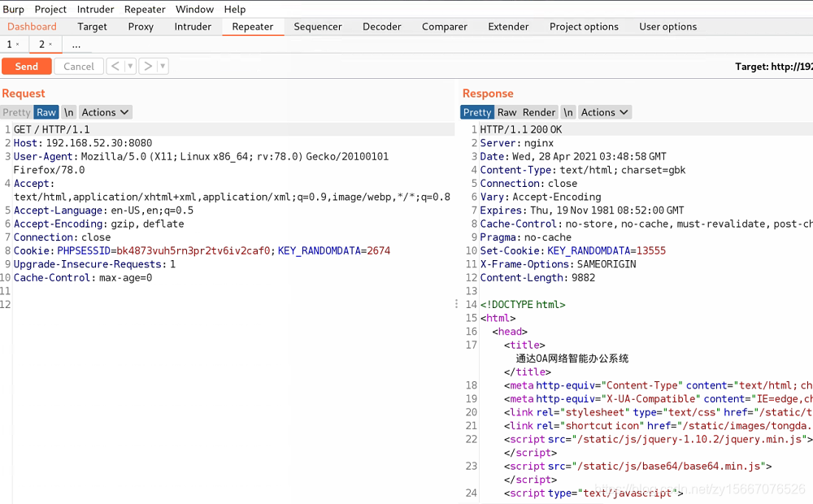The width and height of the screenshot is (813, 504).
Task: Open the Window menu
Action: click(194, 9)
